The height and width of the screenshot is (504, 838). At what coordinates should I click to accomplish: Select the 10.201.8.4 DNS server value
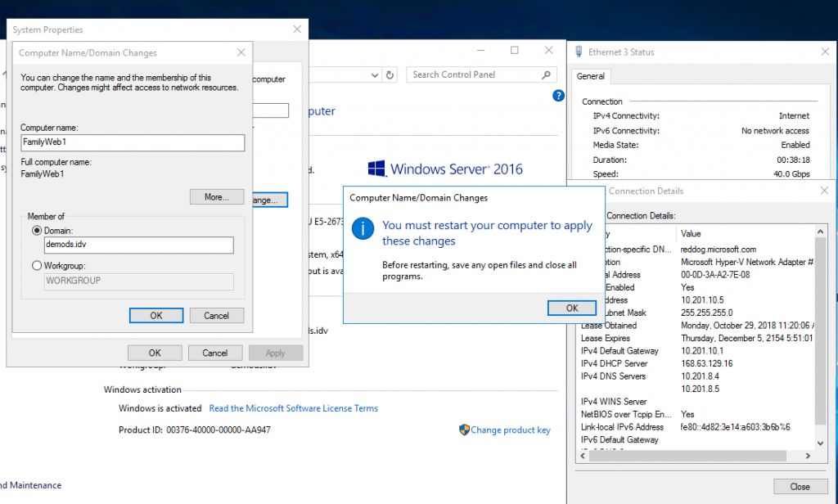(701, 377)
